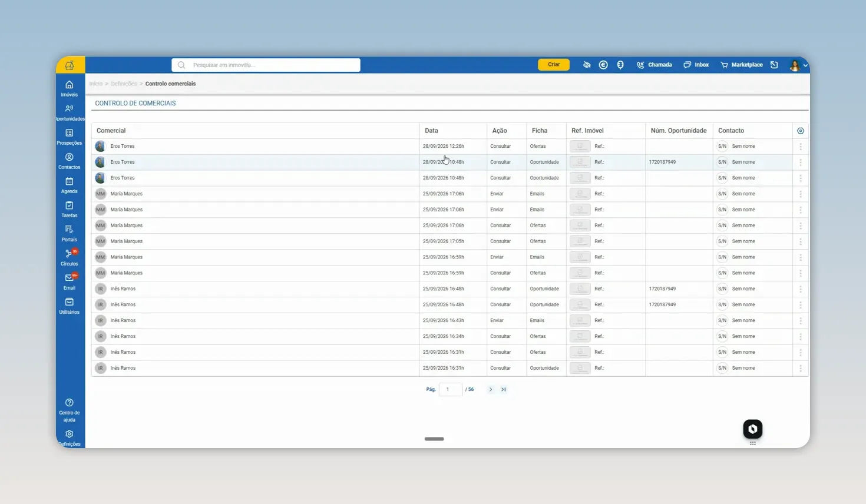
Task: Open the Oportunidades sidebar icon
Action: click(x=70, y=112)
